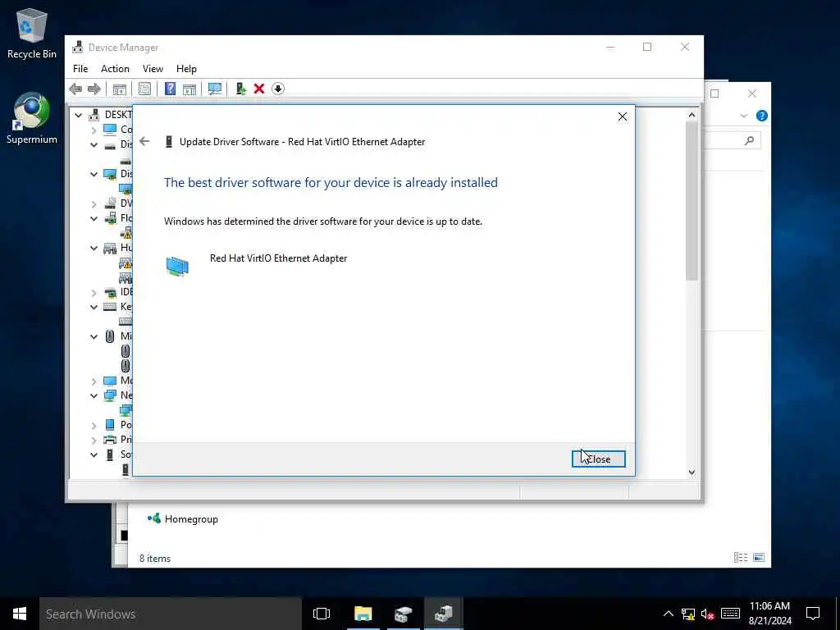
Task: Click the network status tray icon
Action: (688, 614)
